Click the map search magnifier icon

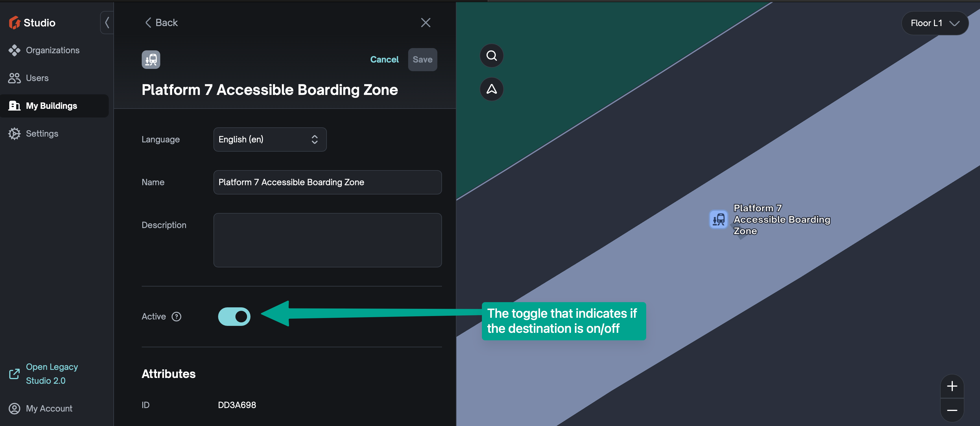[x=491, y=56]
